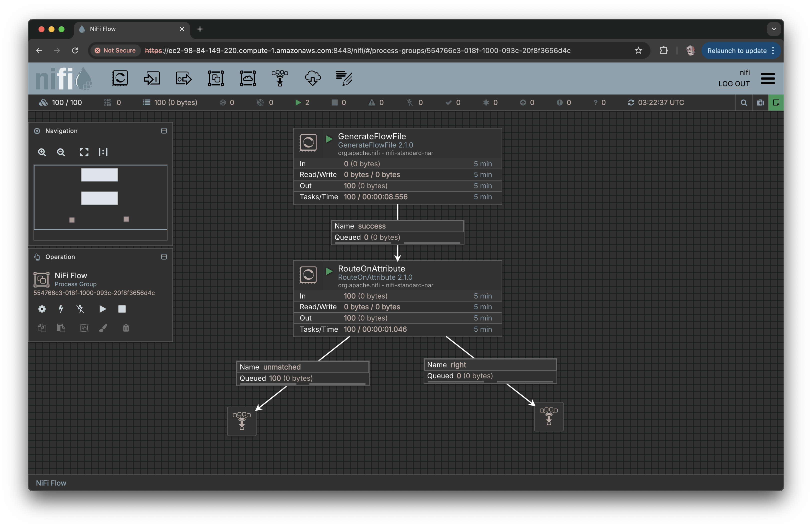Screen dimensions: 812x528
Task: Select the Input Port toolbar icon
Action: [152, 78]
